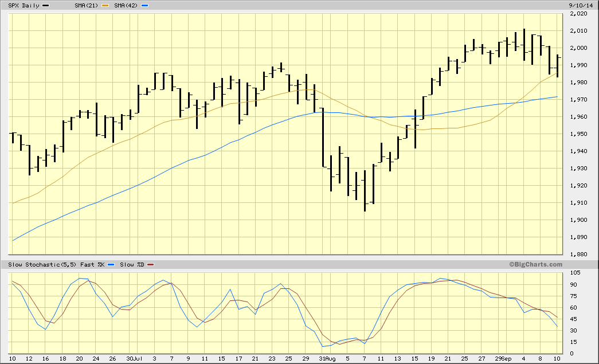Click the 1,880 price axis value
Screen dimensions: 599x364
click(578, 255)
